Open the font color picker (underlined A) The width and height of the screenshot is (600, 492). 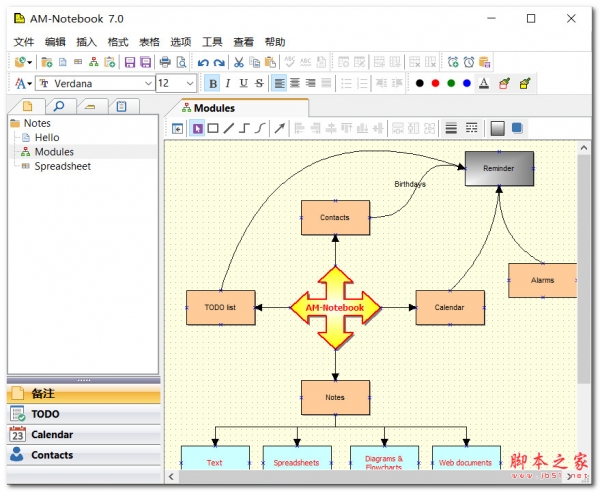[484, 83]
